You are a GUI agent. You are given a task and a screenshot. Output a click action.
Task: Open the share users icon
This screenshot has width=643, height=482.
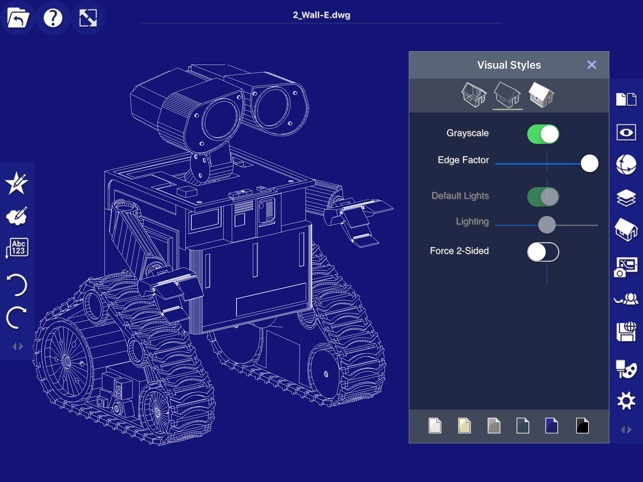tap(626, 299)
